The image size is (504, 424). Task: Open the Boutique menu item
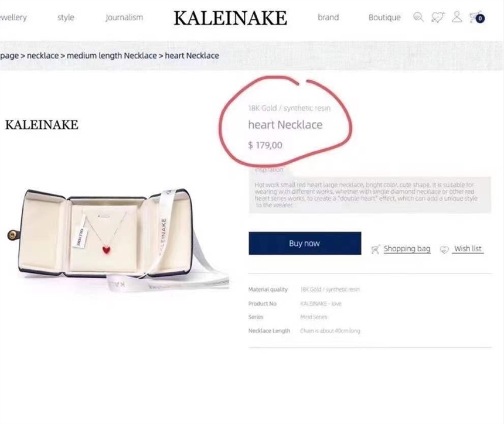coord(384,18)
